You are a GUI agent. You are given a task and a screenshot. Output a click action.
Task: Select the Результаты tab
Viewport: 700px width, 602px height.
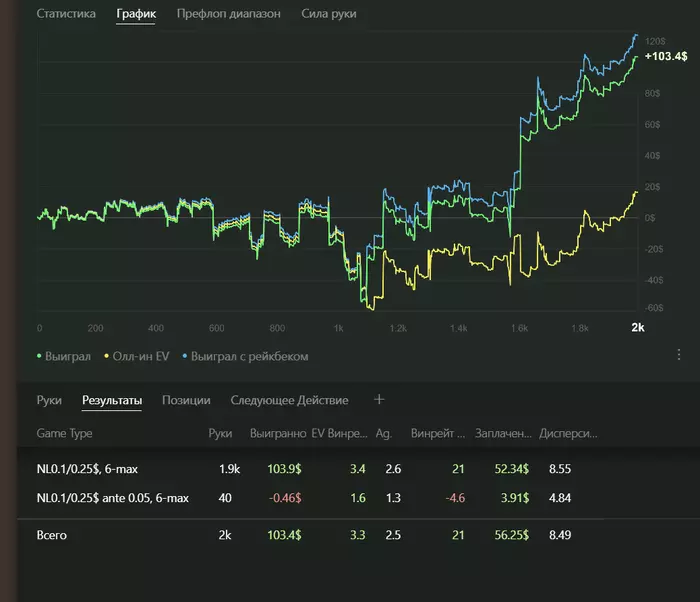click(112, 400)
